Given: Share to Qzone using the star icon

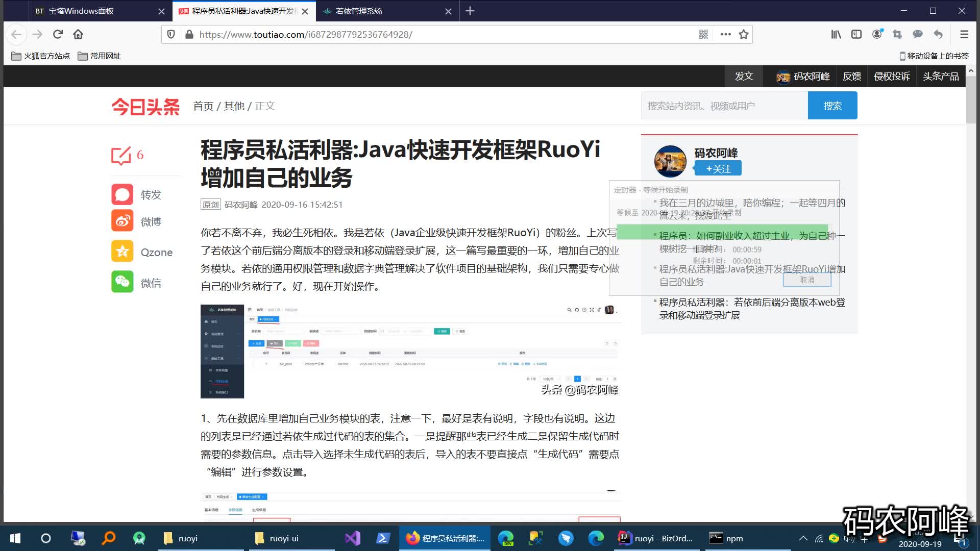Looking at the screenshot, I should click(121, 251).
